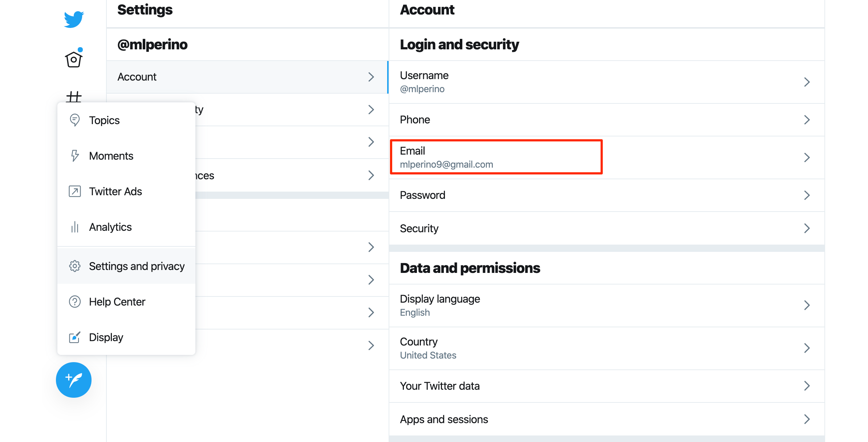Viewport: 868px width, 442px height.
Task: Click the Topics speech bubble icon
Action: (x=75, y=120)
